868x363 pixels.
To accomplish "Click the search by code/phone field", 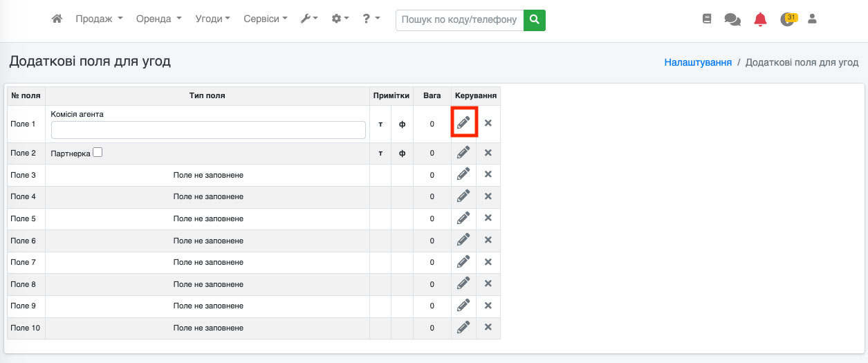I will tap(459, 19).
